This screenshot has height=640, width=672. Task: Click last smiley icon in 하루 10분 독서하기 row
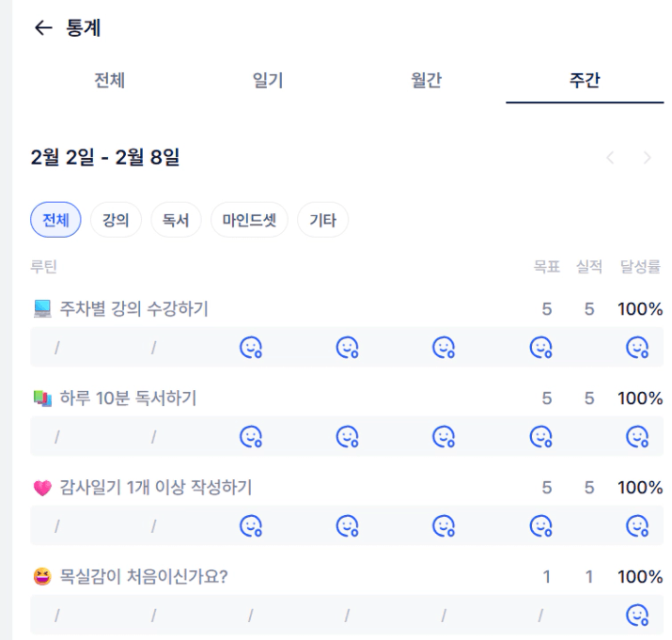tap(637, 437)
